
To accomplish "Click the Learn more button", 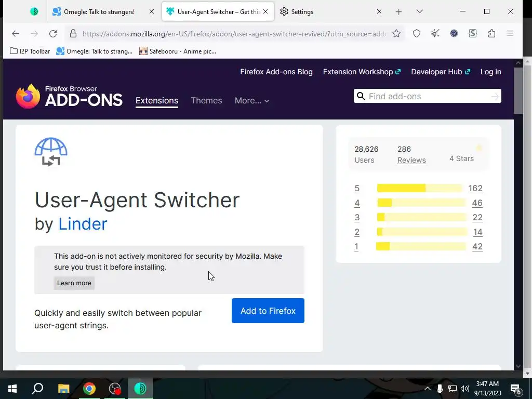I will point(74,283).
